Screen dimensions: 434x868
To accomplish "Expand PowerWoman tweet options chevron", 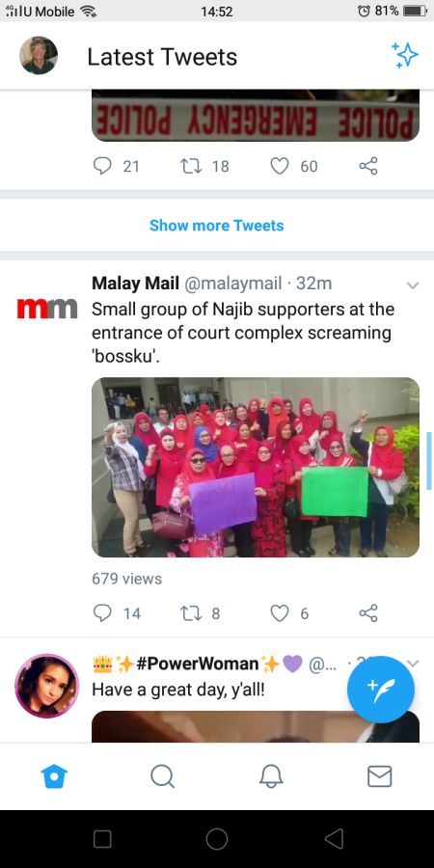I will (413, 664).
